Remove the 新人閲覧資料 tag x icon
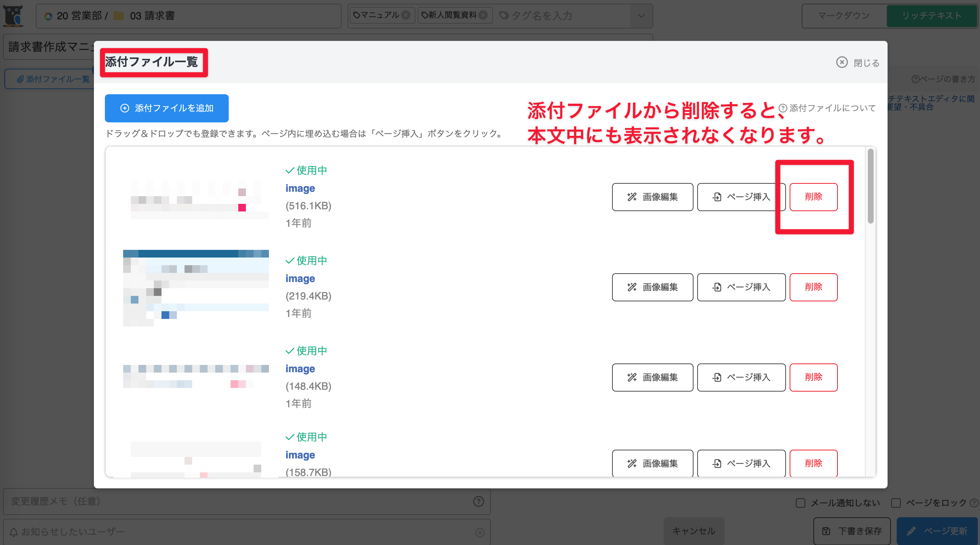980x545 pixels. (483, 15)
